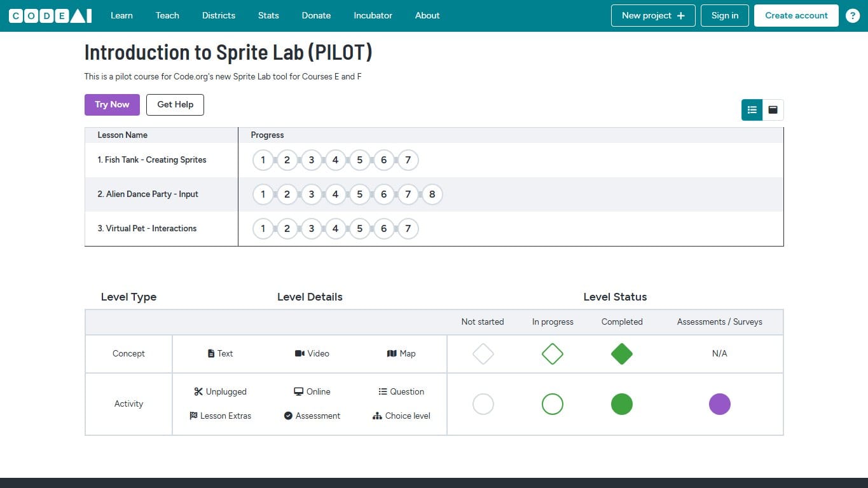This screenshot has width=868, height=488.
Task: Click the Not started concept diamond
Action: point(483,354)
